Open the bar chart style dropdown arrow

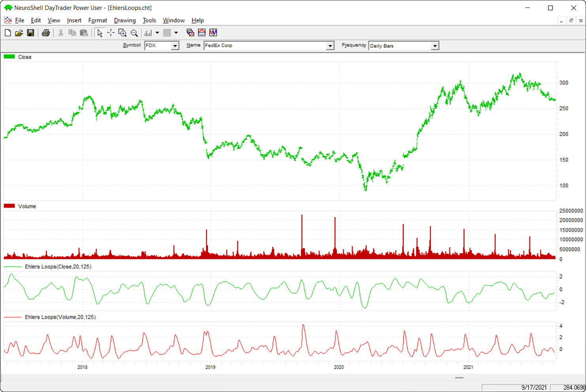coord(157,33)
